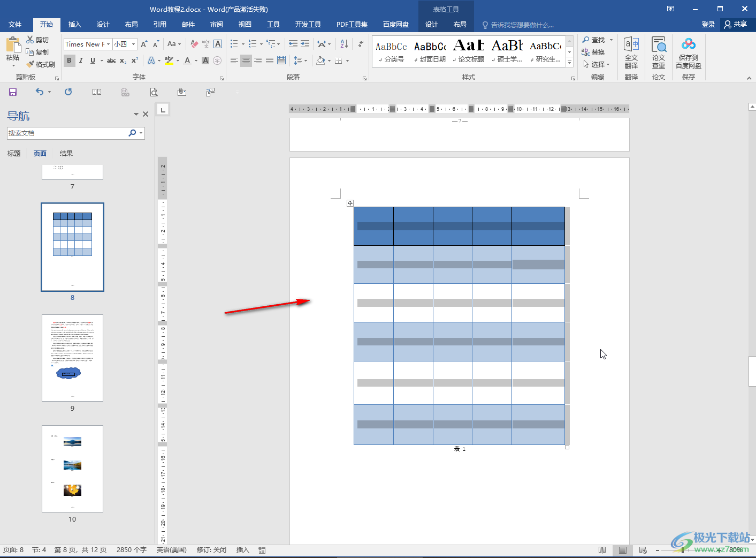Clear all formatting with eraser icon
Viewport: 756px width, 558px height.
[x=194, y=44]
